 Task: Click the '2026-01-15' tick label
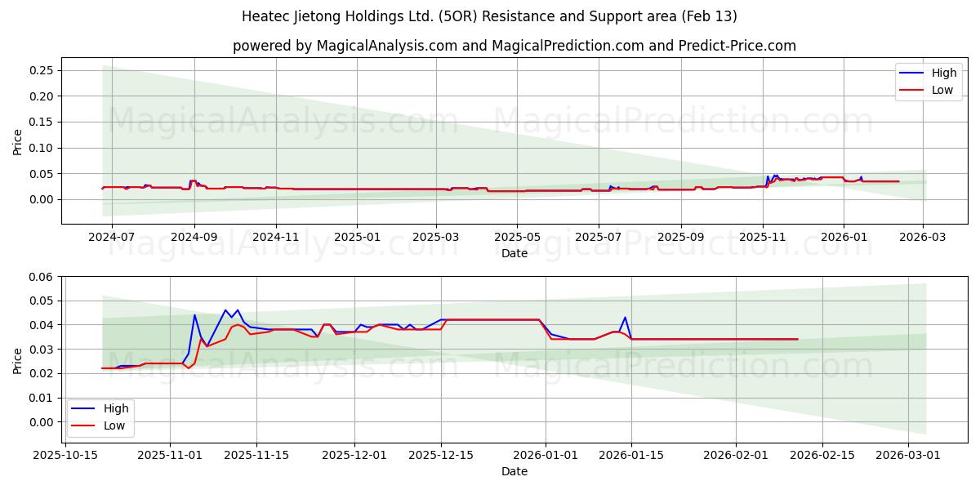(631, 456)
